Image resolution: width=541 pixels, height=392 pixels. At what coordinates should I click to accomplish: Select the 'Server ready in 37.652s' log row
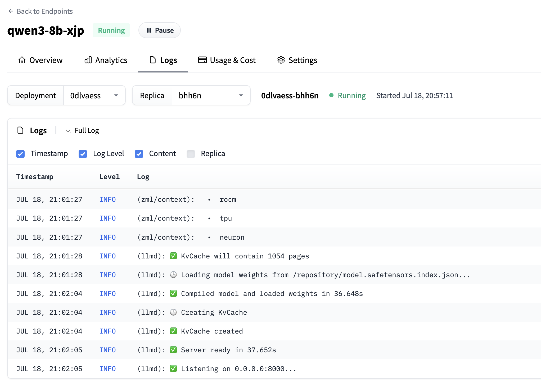coord(228,350)
